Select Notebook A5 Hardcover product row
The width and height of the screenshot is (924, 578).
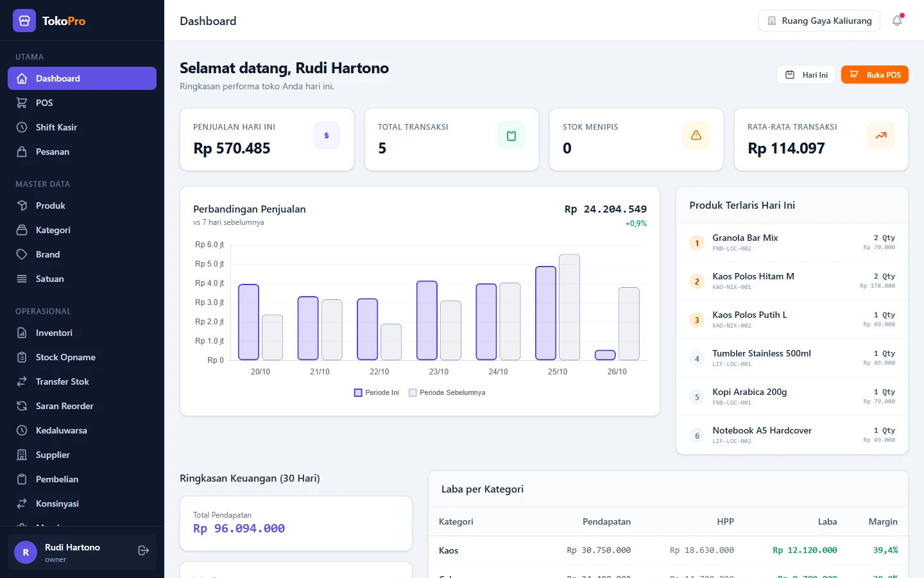point(792,435)
